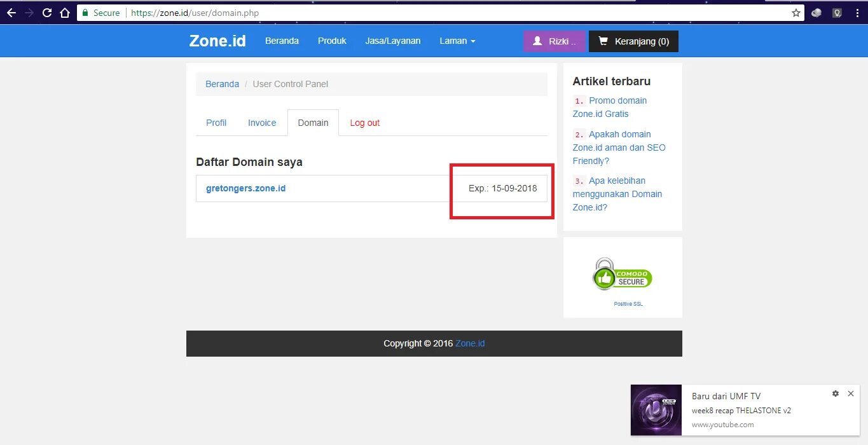
Task: Switch to the Invoice tab
Action: point(262,123)
